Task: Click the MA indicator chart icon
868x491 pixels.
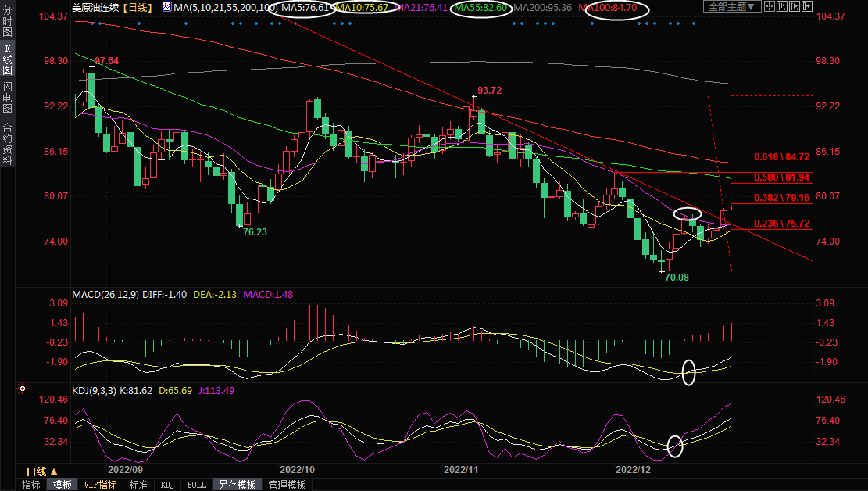Action: point(167,7)
